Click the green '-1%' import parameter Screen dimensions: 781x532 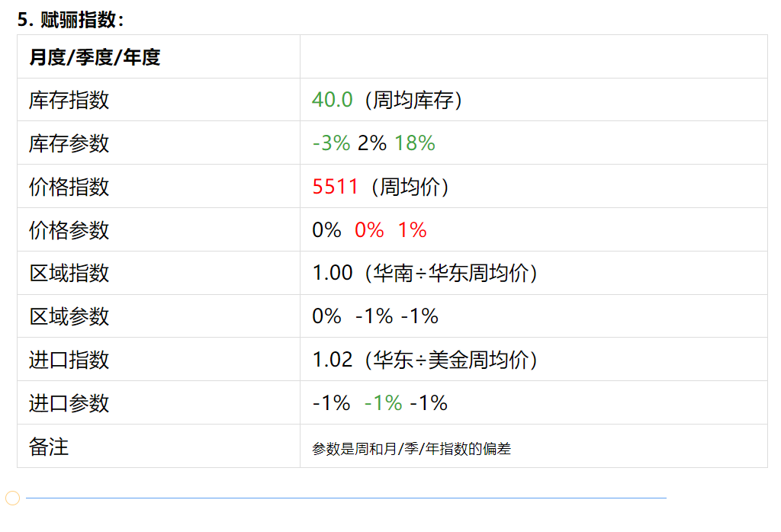point(383,403)
